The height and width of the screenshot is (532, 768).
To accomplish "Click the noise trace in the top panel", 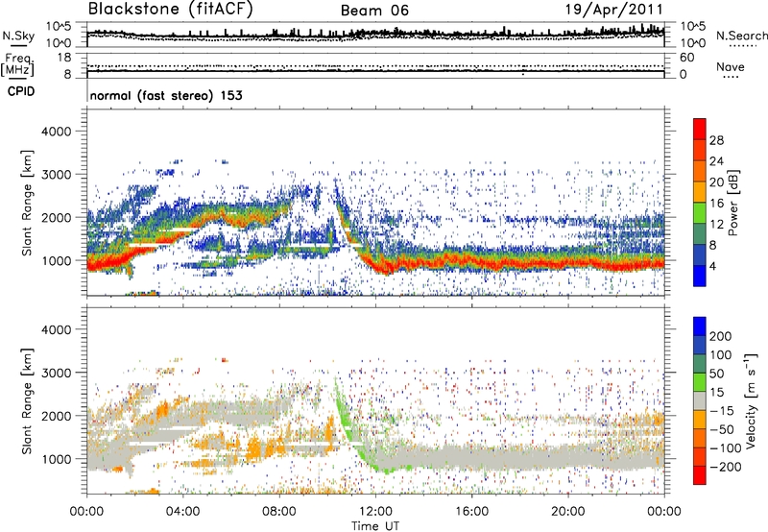I will pos(375,35).
